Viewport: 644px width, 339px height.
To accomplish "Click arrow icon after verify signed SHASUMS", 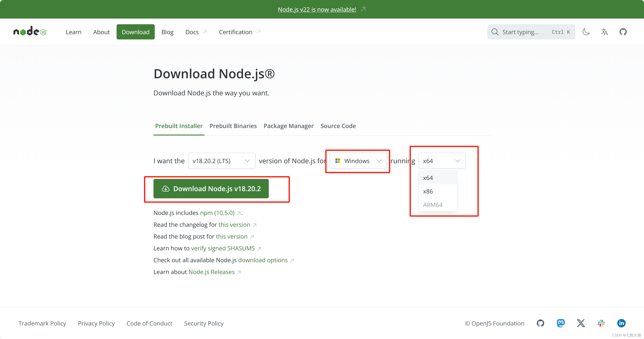I will 259,249.
